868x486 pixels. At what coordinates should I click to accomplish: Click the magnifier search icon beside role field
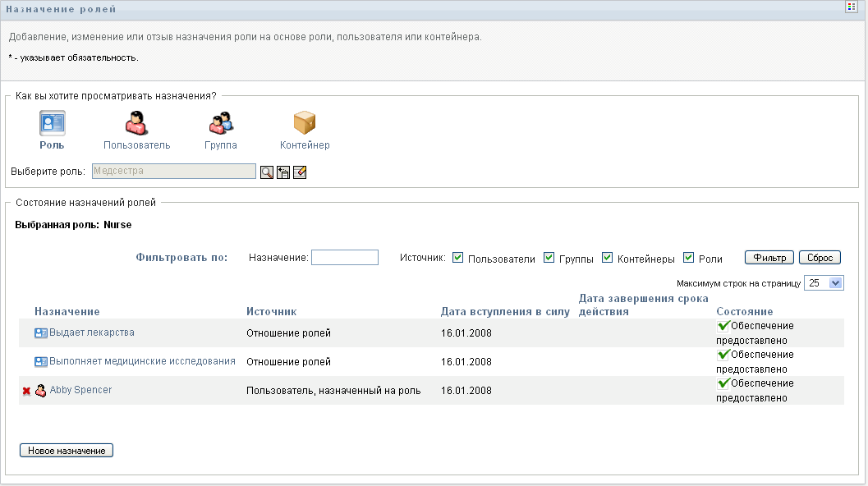[267, 172]
